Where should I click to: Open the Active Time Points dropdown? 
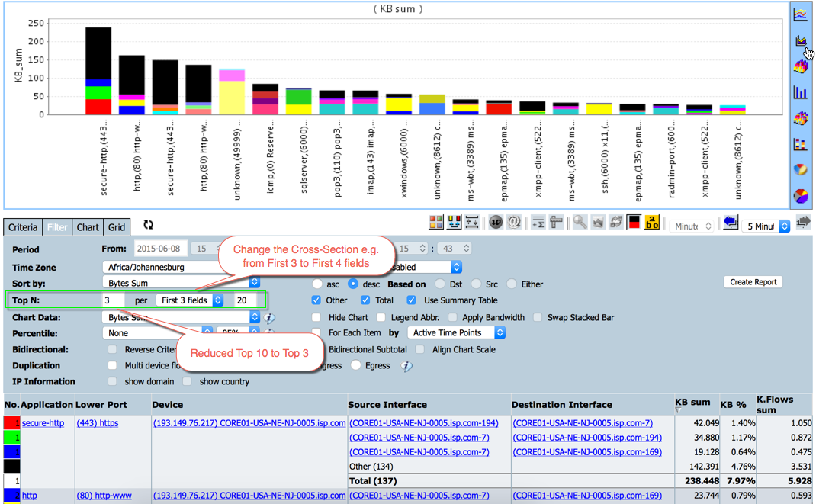(x=456, y=333)
